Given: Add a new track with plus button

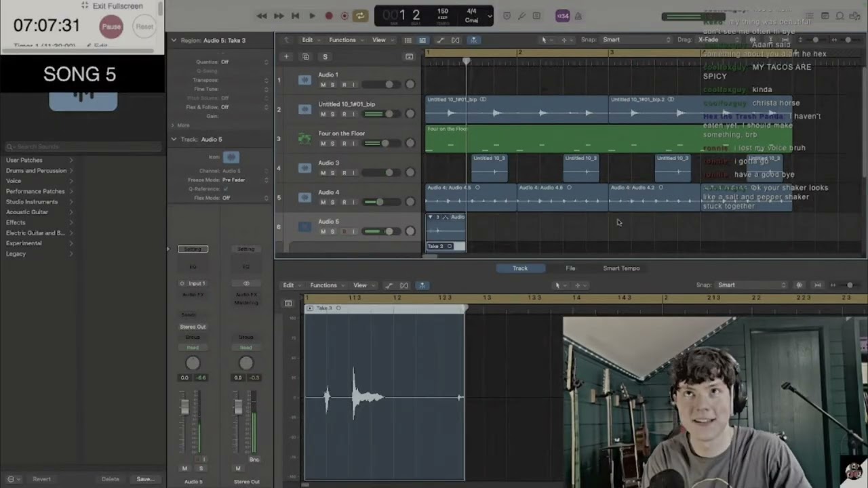Looking at the screenshot, I should (286, 57).
